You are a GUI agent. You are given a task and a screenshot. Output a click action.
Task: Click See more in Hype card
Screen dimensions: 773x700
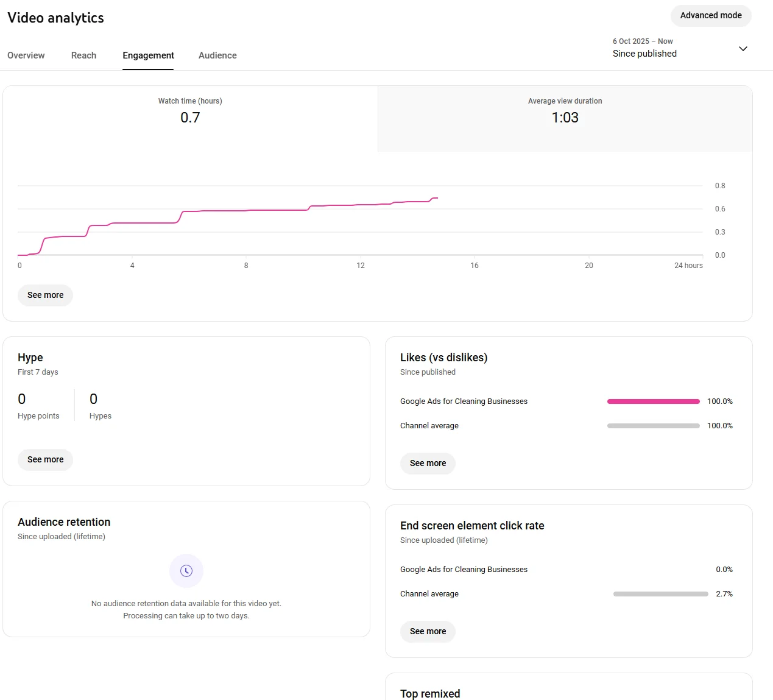click(x=46, y=460)
